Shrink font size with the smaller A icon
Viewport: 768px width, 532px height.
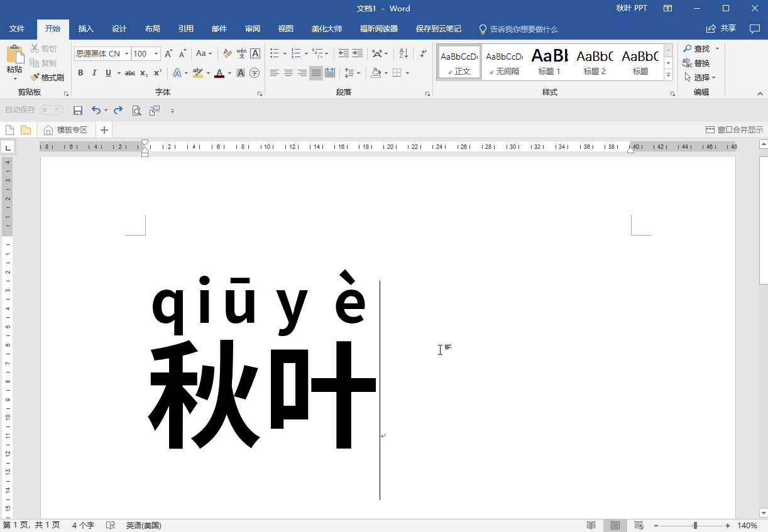pos(182,54)
